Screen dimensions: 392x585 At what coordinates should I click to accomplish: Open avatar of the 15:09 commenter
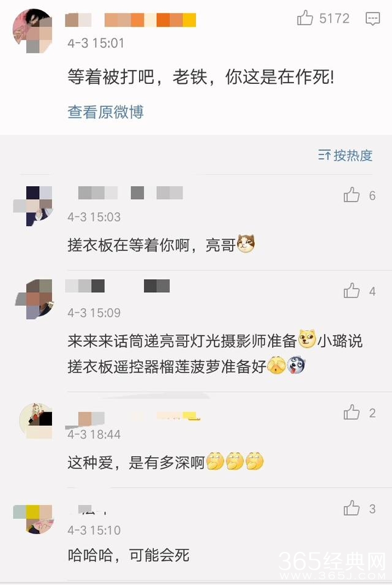click(x=34, y=299)
